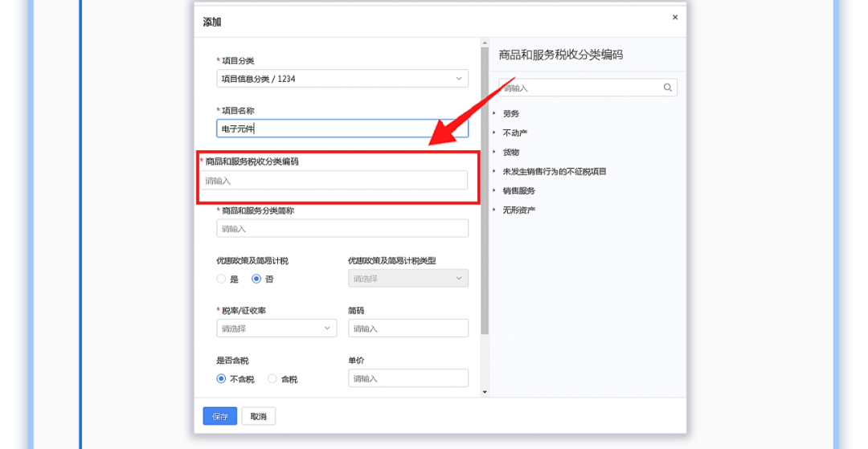Open the 优惠政策及简易计税类型 dropdown

pyautogui.click(x=407, y=279)
